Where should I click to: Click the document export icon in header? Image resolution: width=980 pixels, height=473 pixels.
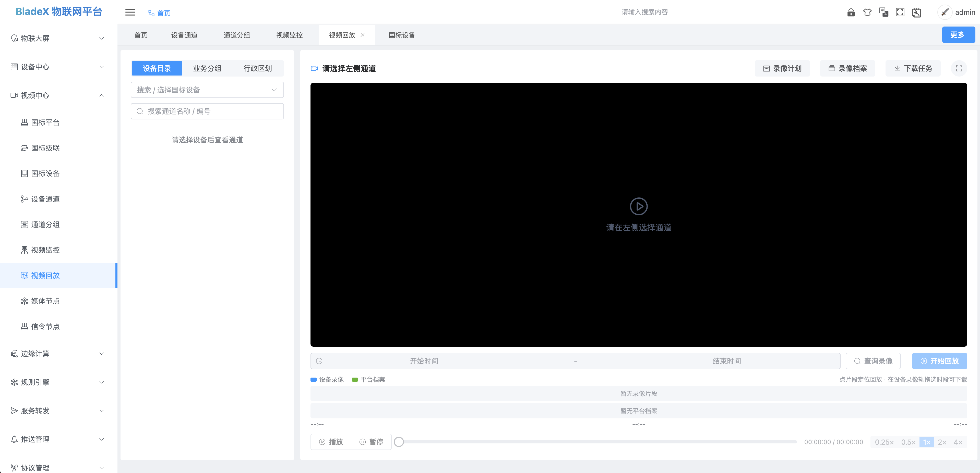click(916, 12)
